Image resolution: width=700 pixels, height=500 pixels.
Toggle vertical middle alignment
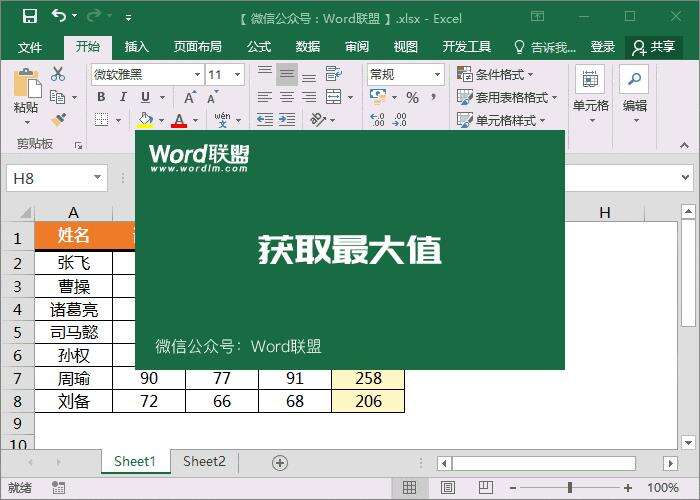click(287, 74)
